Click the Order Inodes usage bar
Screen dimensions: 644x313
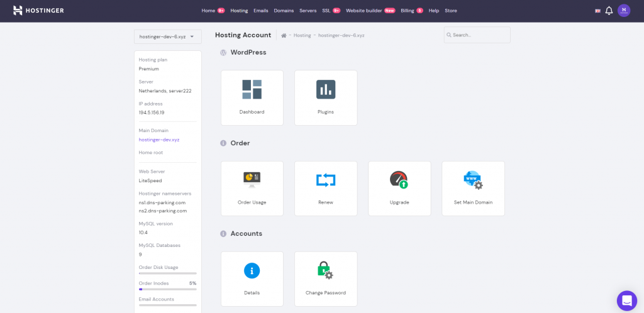[167, 289]
